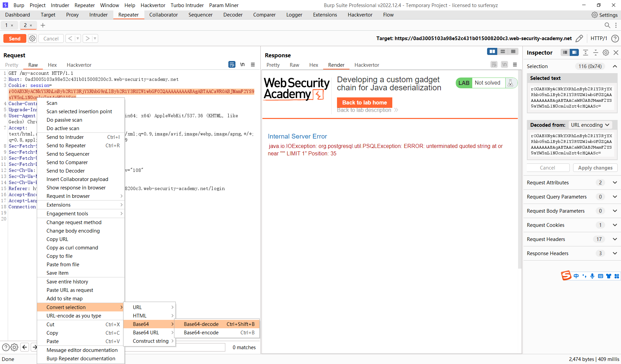
Task: Open next-history dropdown arrow
Action: coord(95,38)
